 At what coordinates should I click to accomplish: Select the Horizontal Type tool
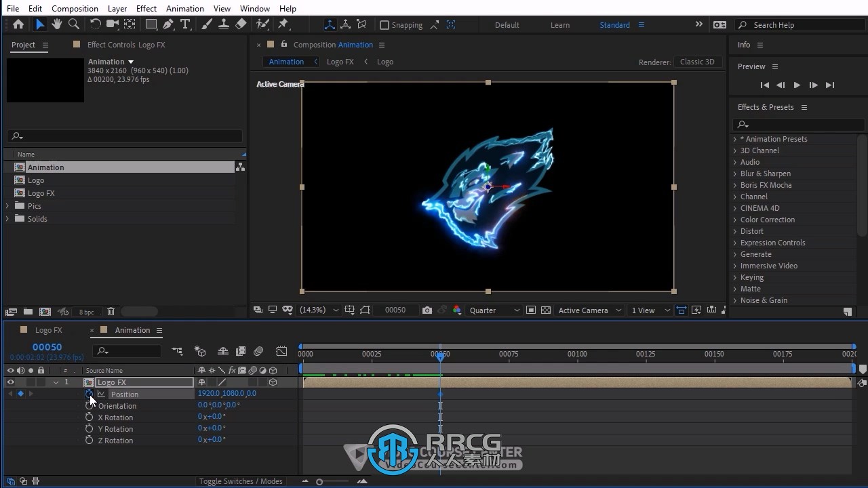(x=184, y=24)
